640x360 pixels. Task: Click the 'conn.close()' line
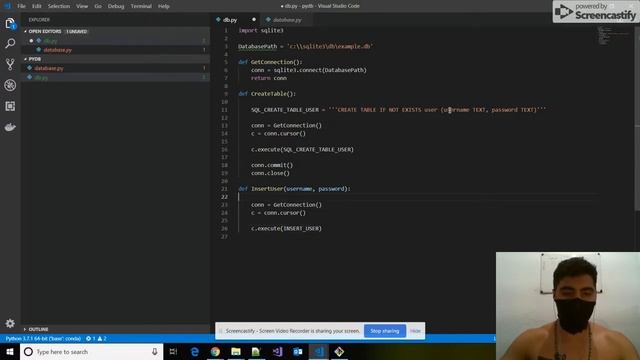pos(270,173)
